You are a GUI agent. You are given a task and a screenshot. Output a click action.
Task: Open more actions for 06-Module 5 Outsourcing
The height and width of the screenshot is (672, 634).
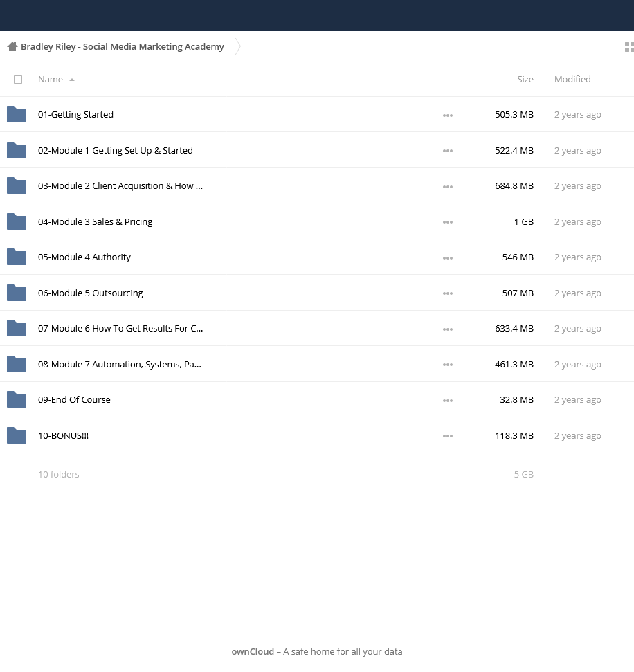tap(448, 293)
